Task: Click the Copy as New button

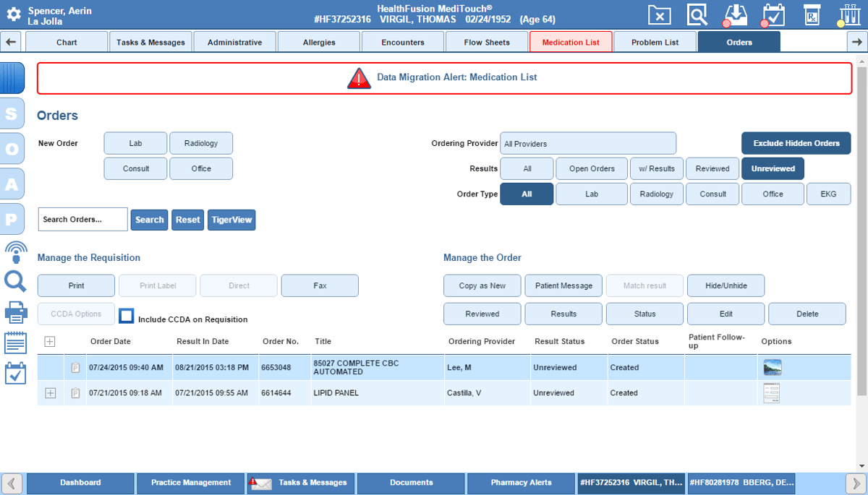Action: pyautogui.click(x=482, y=285)
